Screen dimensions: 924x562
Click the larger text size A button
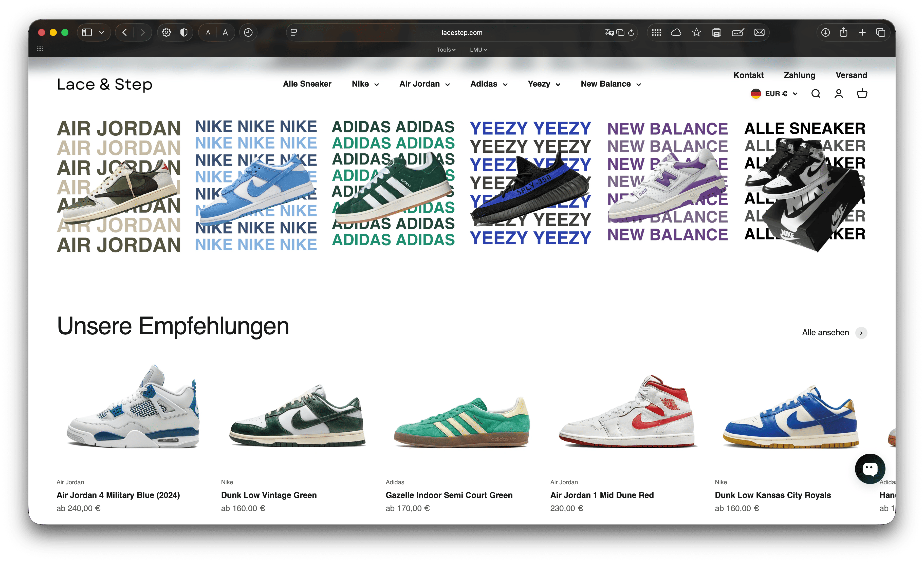pos(225,33)
